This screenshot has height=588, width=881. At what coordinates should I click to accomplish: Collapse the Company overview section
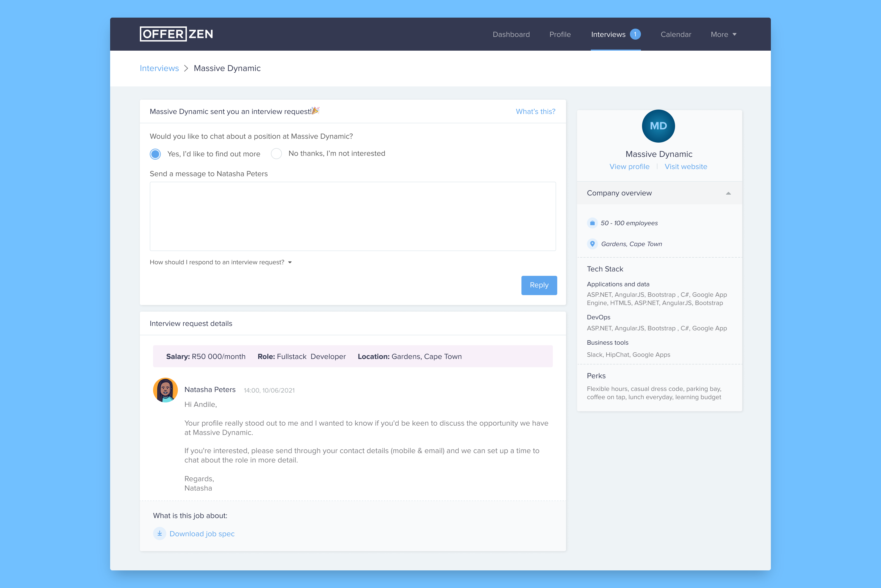click(728, 193)
